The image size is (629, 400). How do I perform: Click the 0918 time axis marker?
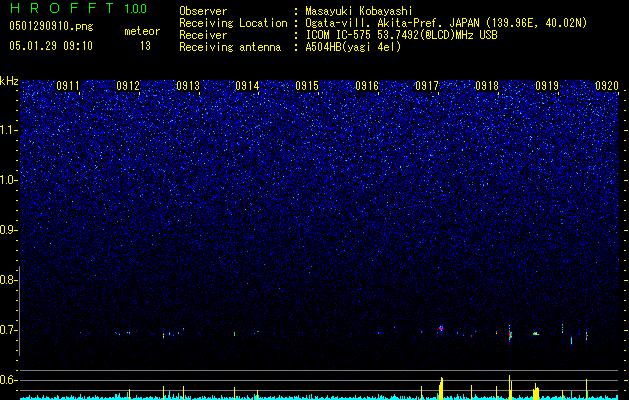pyautogui.click(x=487, y=86)
